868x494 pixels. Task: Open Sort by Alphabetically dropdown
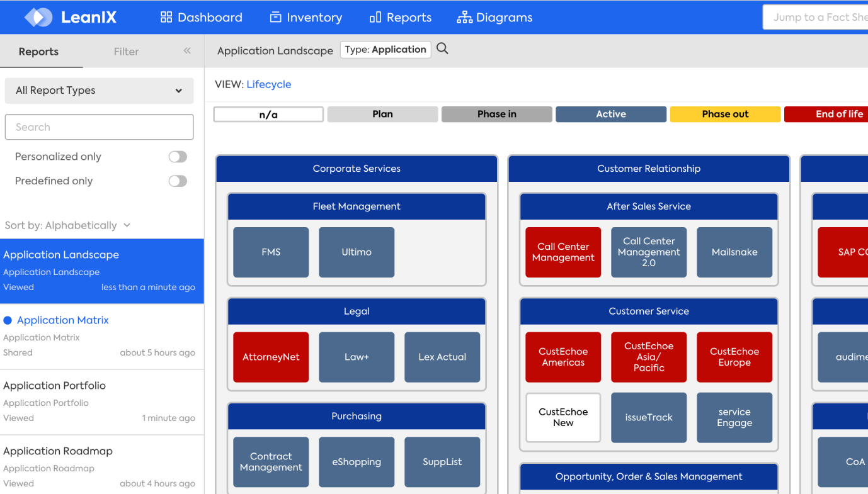point(67,225)
